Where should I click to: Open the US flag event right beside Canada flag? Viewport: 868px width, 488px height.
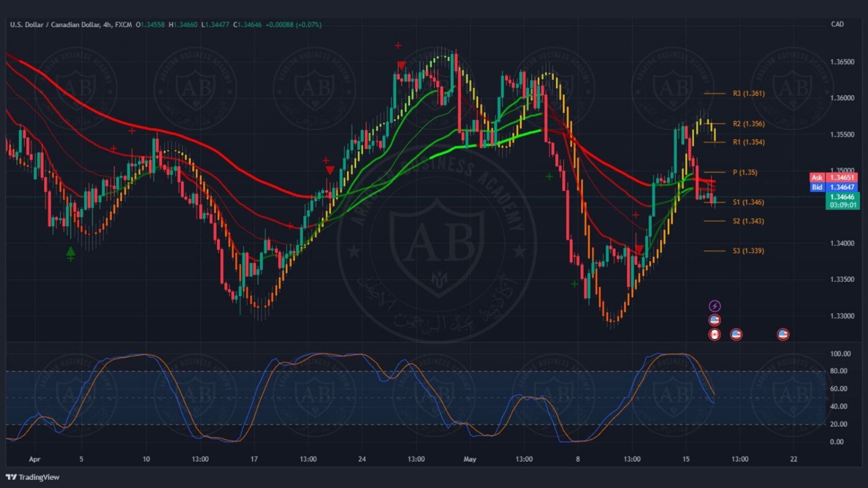point(736,334)
